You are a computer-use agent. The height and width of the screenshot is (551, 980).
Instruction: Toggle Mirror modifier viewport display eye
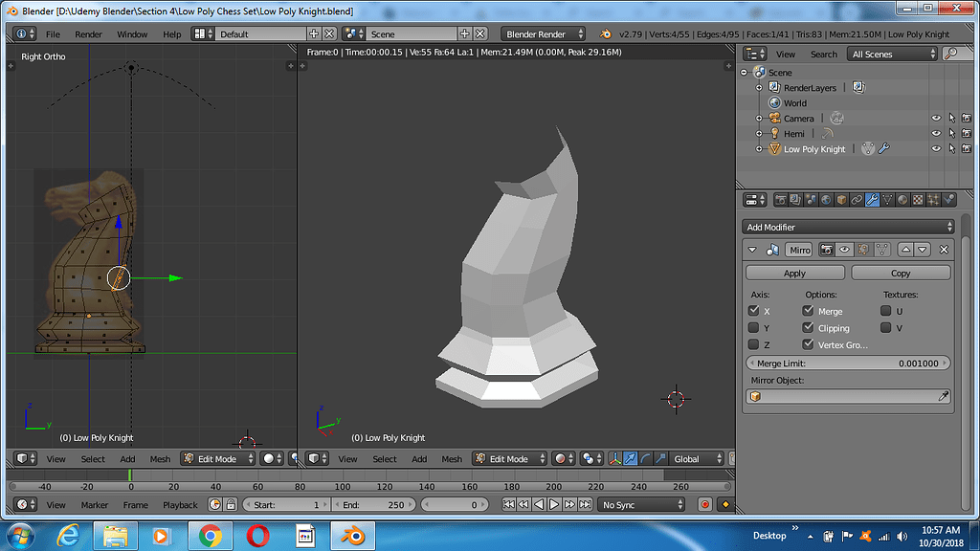coord(844,250)
